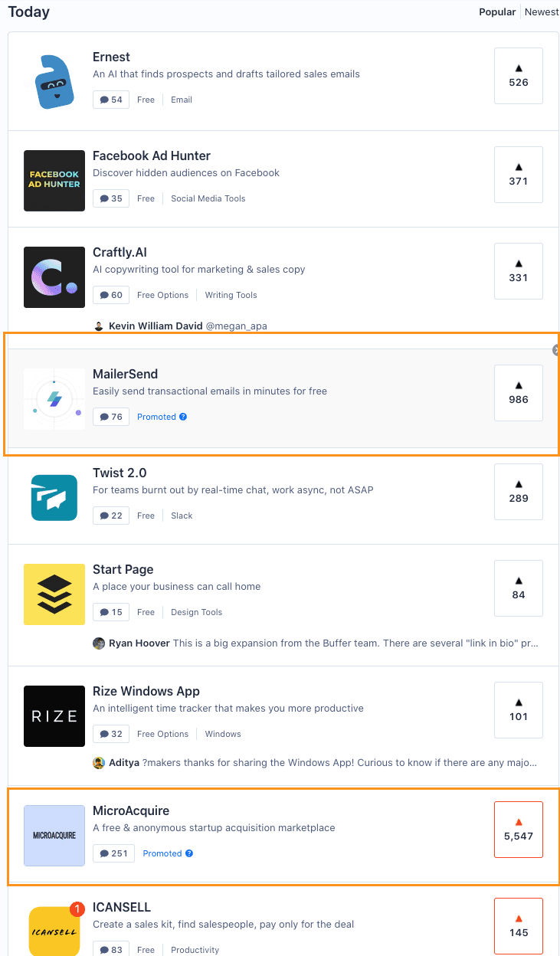Upvote MicroAcquire with 5,547 votes
Image resolution: width=560 pixels, height=956 pixels.
[x=519, y=830]
